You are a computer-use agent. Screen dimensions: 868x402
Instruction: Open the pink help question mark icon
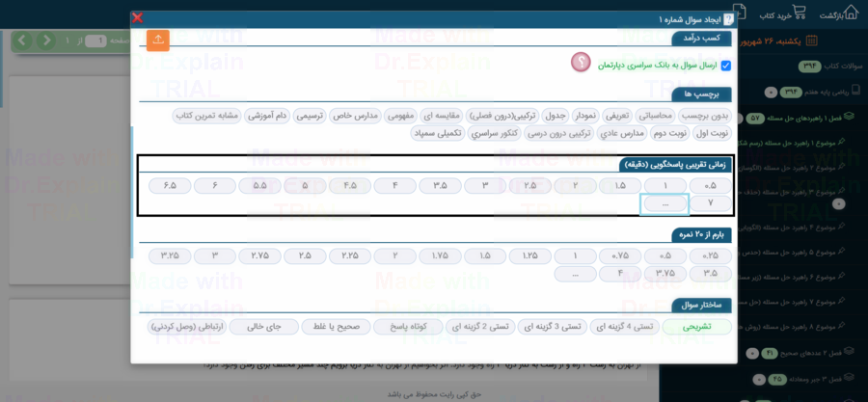(581, 63)
